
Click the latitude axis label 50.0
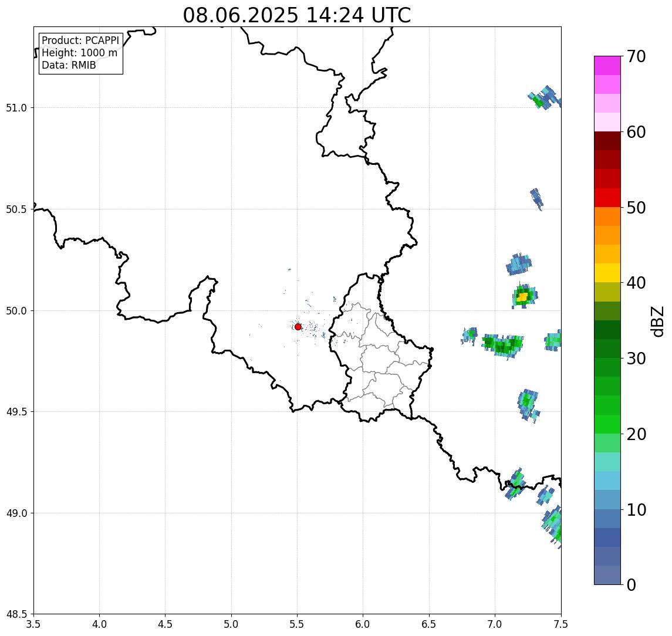click(16, 311)
